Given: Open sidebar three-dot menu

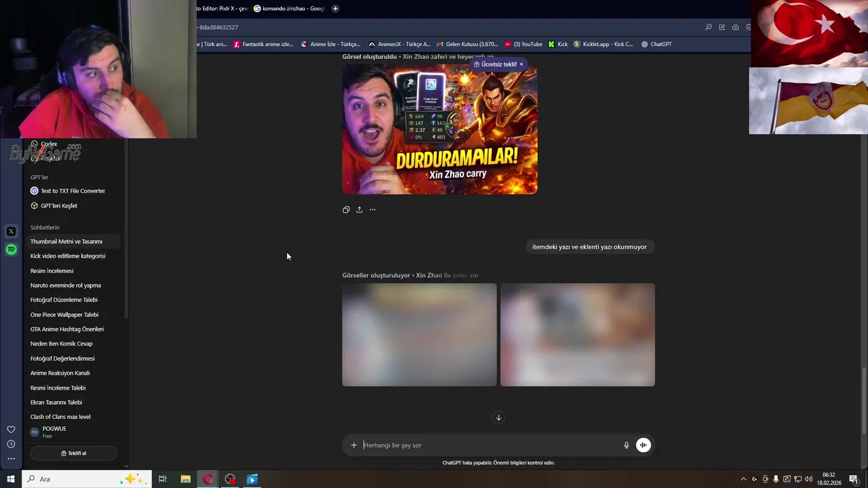Looking at the screenshot, I should pos(11,459).
